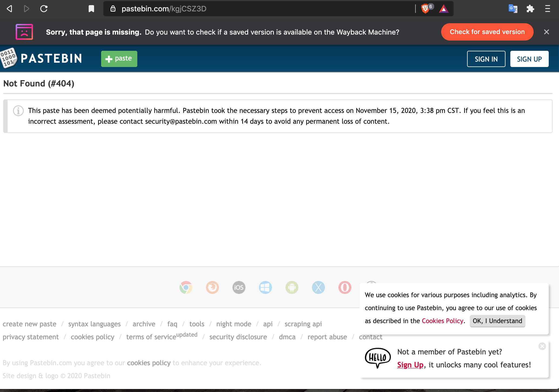Click the Pastebin logo
Screen dimensions: 559x392
[42, 58]
